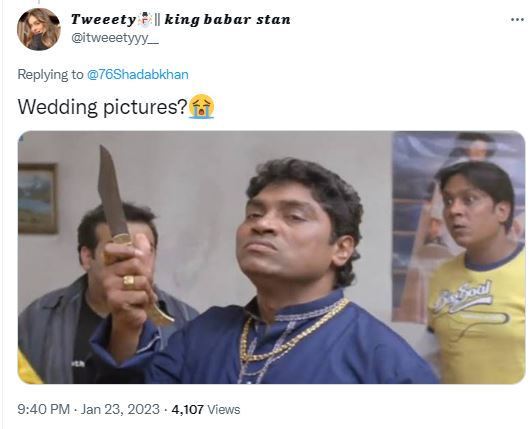The height and width of the screenshot is (429, 530).
Task: View the 4,107 Views count
Action: 206,409
